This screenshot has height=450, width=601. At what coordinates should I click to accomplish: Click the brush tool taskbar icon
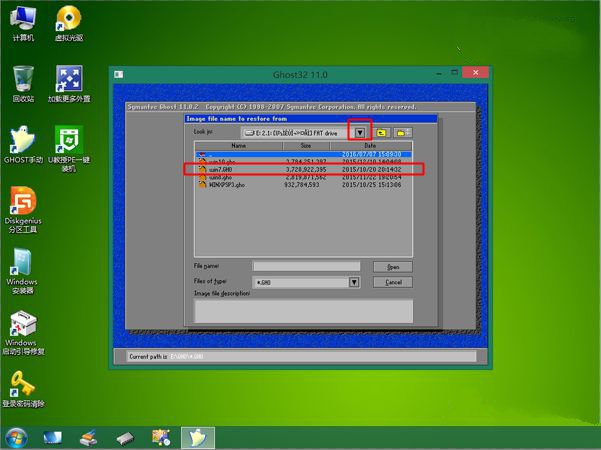[x=89, y=438]
